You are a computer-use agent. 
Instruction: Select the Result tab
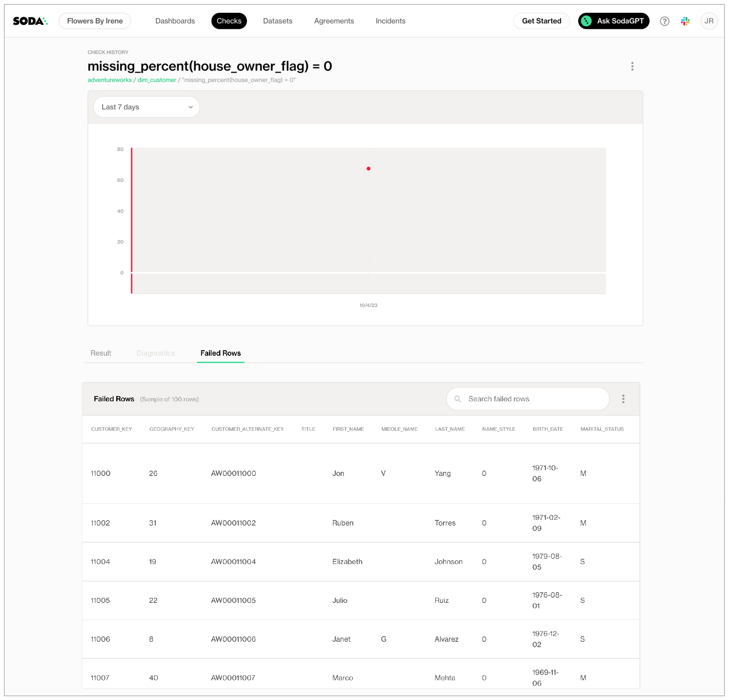pyautogui.click(x=101, y=353)
